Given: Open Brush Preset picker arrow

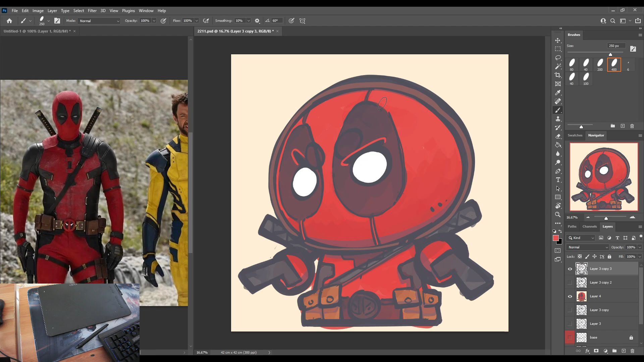Looking at the screenshot, I should tap(49, 21).
